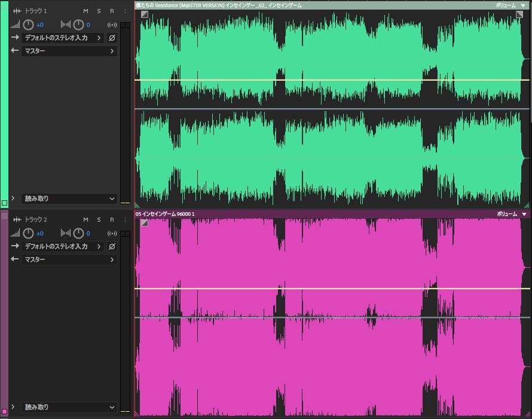Viewport: 532px width, 419px height.
Task: Click Track 1 input arrow icon
Action: [14, 37]
